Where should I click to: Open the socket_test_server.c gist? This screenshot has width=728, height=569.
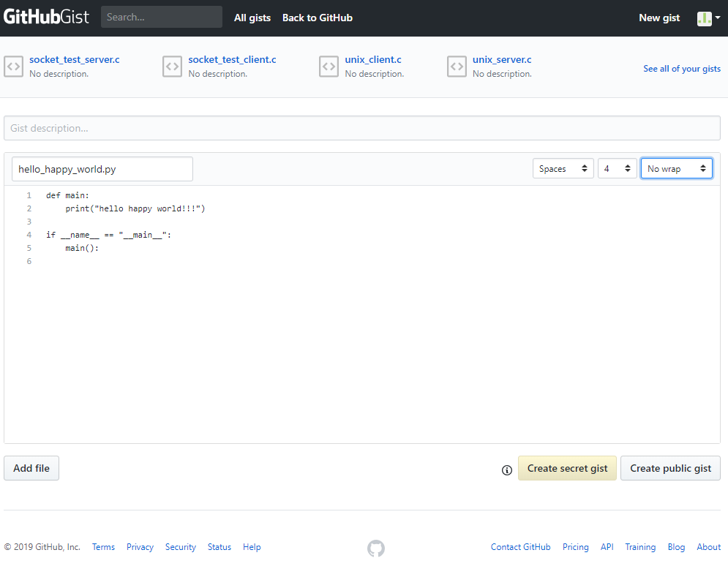point(75,59)
